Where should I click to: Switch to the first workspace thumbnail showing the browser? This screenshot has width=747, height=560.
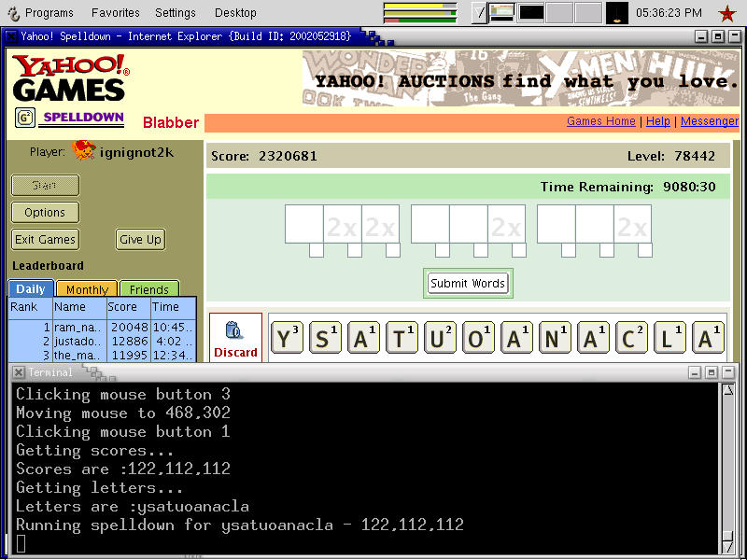pos(502,13)
